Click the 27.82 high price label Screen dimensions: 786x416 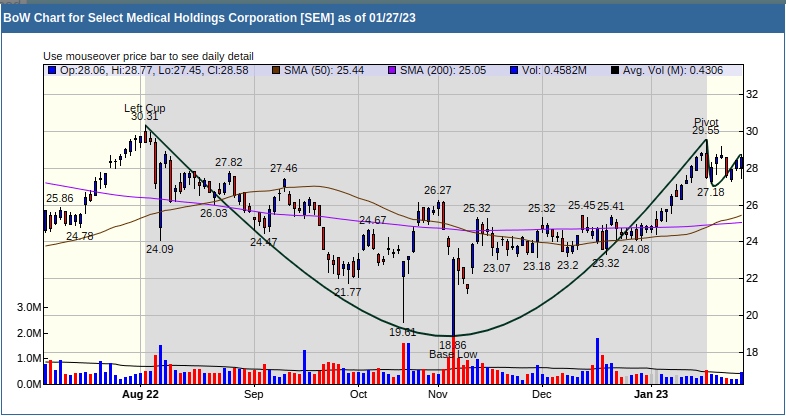coord(229,162)
